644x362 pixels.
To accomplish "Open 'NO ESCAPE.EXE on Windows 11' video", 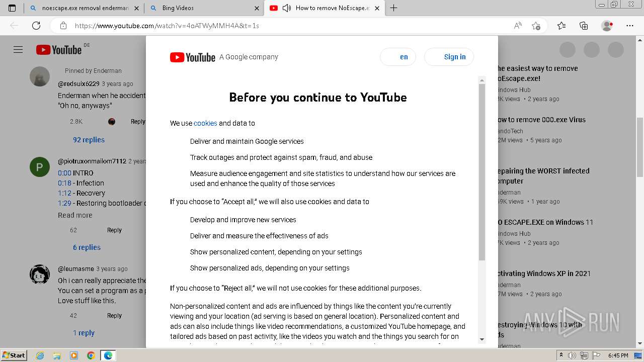I will 546,222.
